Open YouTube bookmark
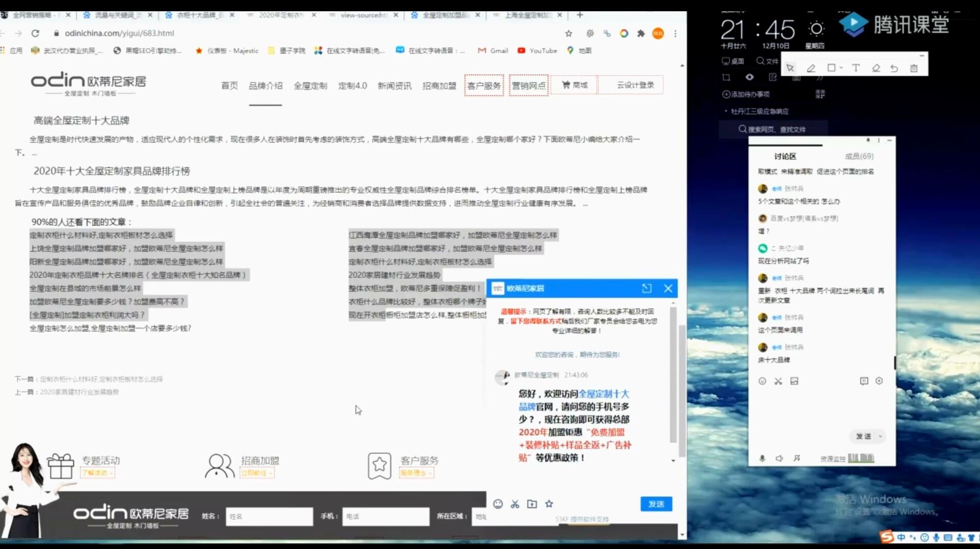This screenshot has height=549, width=980. pyautogui.click(x=537, y=51)
